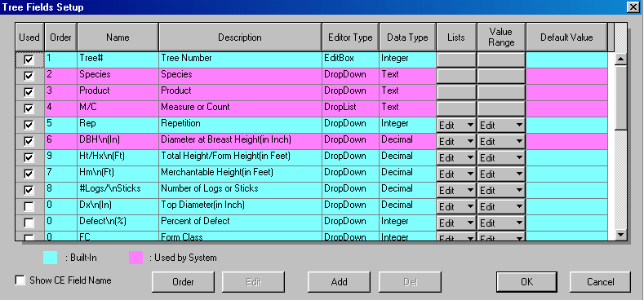Open Lists Edit dropdown for Percent of Defect row
This screenshot has height=300, width=644.
(x=456, y=223)
